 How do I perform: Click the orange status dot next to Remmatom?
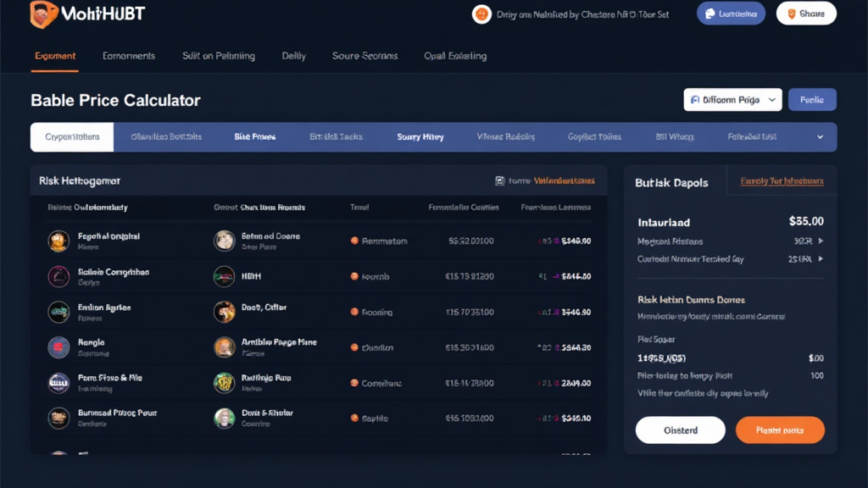click(x=354, y=241)
